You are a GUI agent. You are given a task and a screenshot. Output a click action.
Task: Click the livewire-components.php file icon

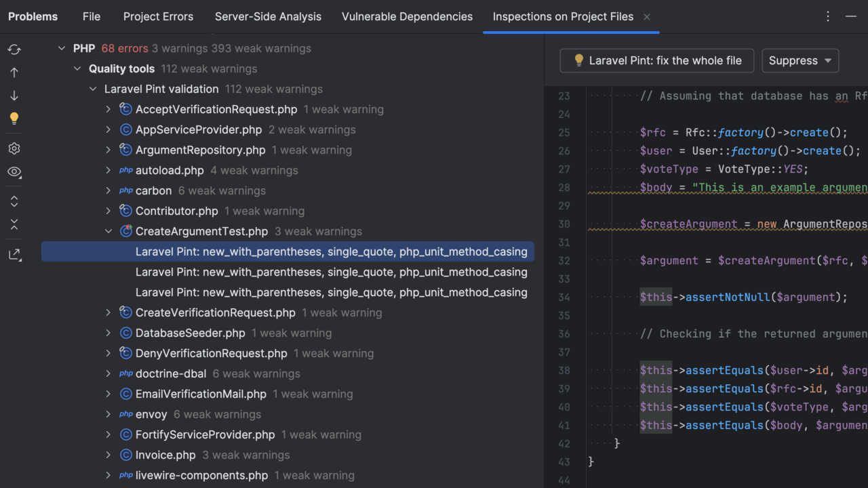(x=125, y=475)
